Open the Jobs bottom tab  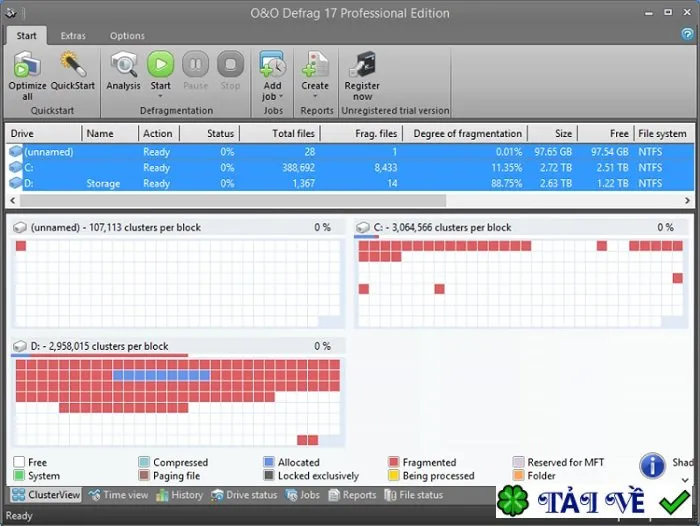click(303, 495)
